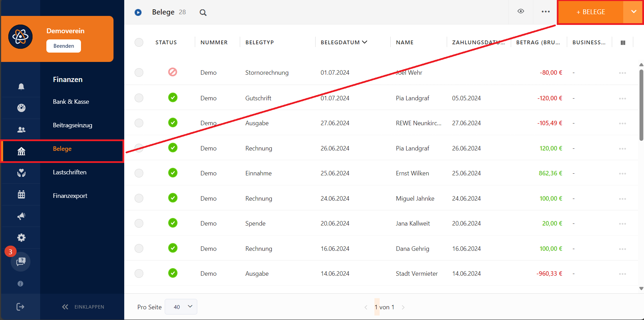This screenshot has height=320, width=644.
Task: Sort by BELEGDATUM column header
Action: pyautogui.click(x=344, y=42)
